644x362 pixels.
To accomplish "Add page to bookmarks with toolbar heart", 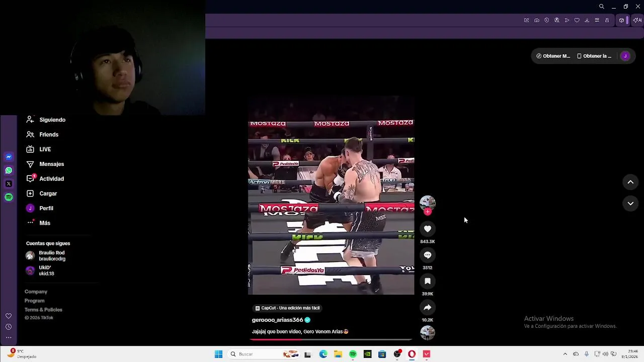I will pos(577,20).
